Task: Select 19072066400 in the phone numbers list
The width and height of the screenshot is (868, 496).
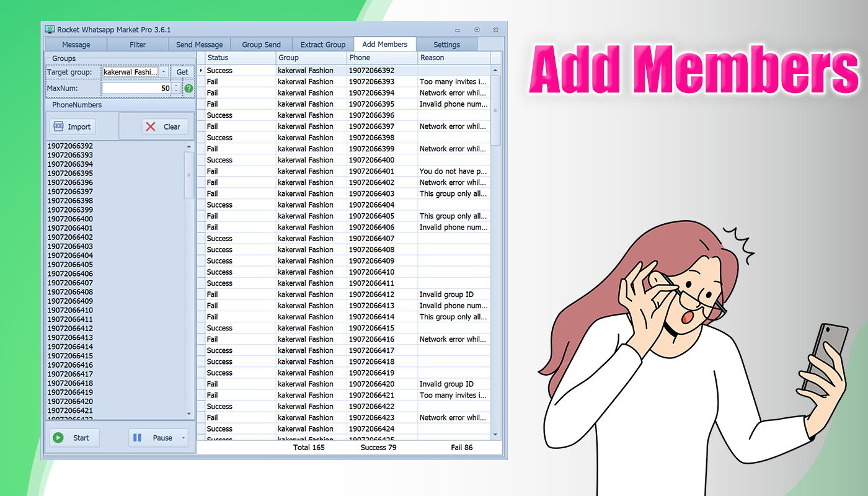Action: coord(70,219)
